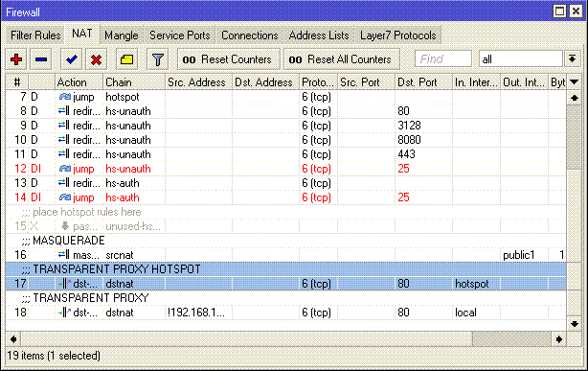Click dst-nat icon in row 17
The height and width of the screenshot is (371, 588).
64,284
